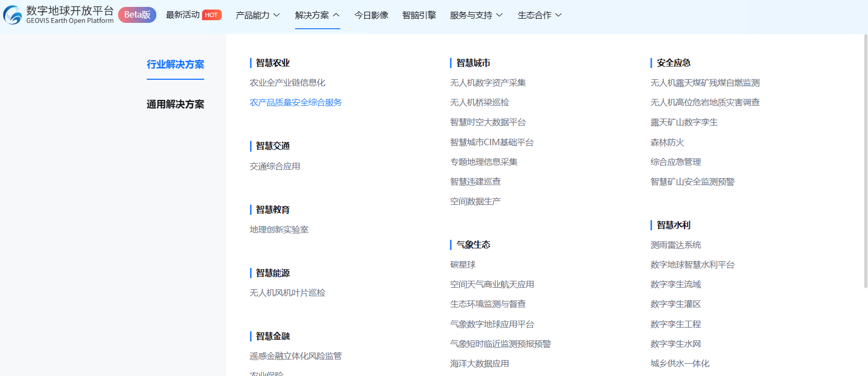Image resolution: width=868 pixels, height=376 pixels.
Task: Open 海洋大数据应用 link
Action: [479, 364]
